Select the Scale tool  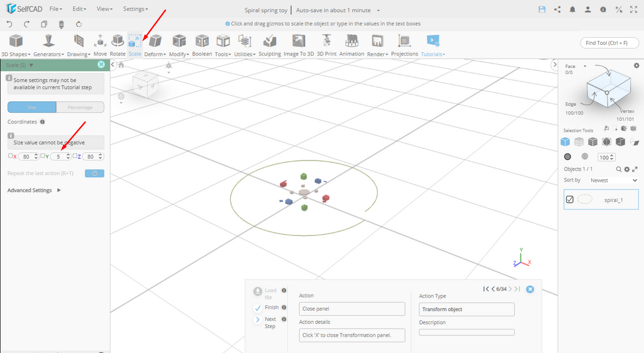tap(135, 45)
